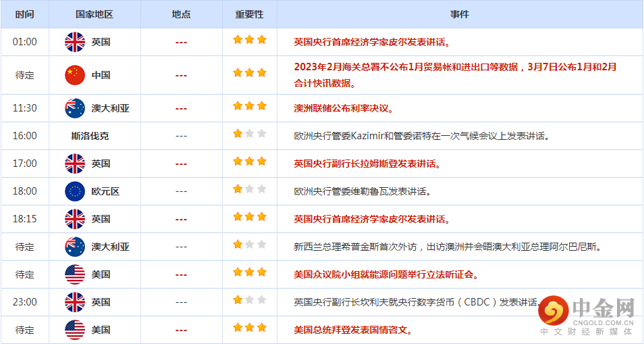Click star rating in the 斯洛伐克 row
The height and width of the screenshot is (344, 644).
(x=249, y=134)
